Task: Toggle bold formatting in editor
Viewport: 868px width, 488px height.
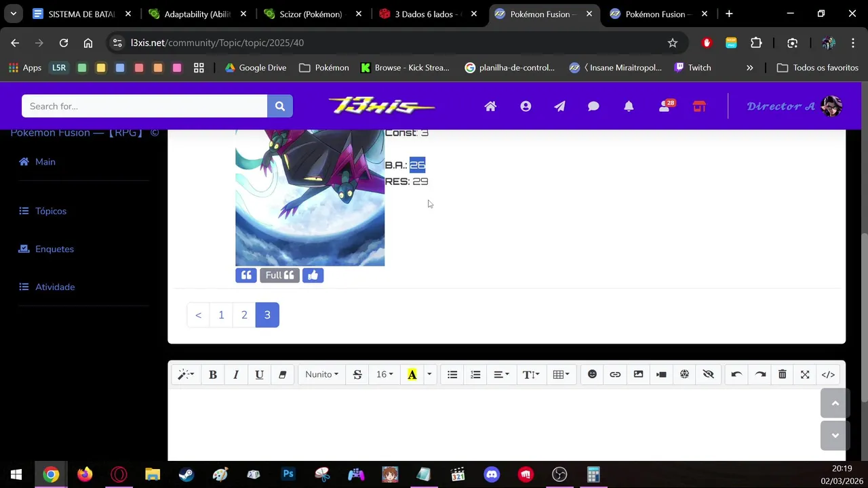Action: 213,374
